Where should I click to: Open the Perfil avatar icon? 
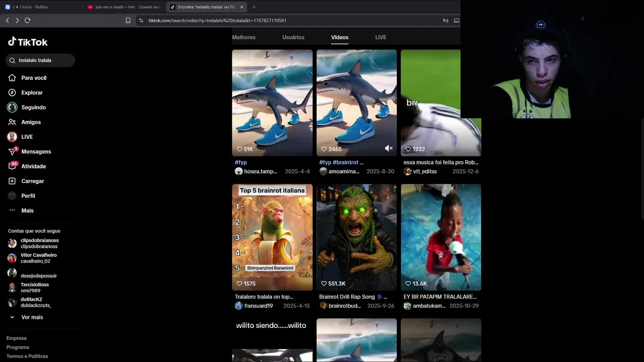12,196
